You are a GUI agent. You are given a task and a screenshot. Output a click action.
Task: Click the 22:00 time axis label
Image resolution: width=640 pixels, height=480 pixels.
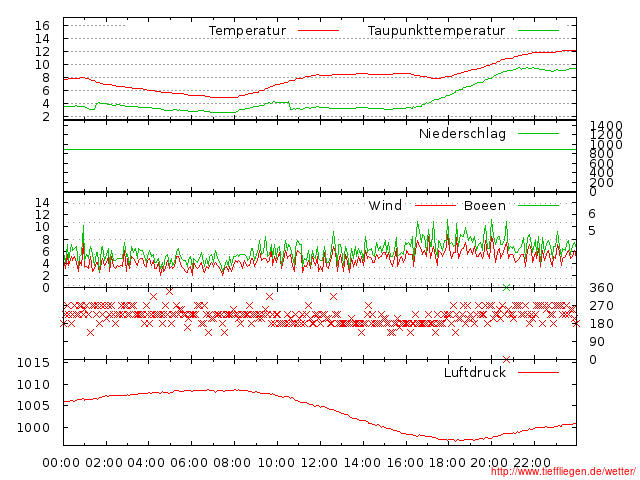click(x=532, y=463)
